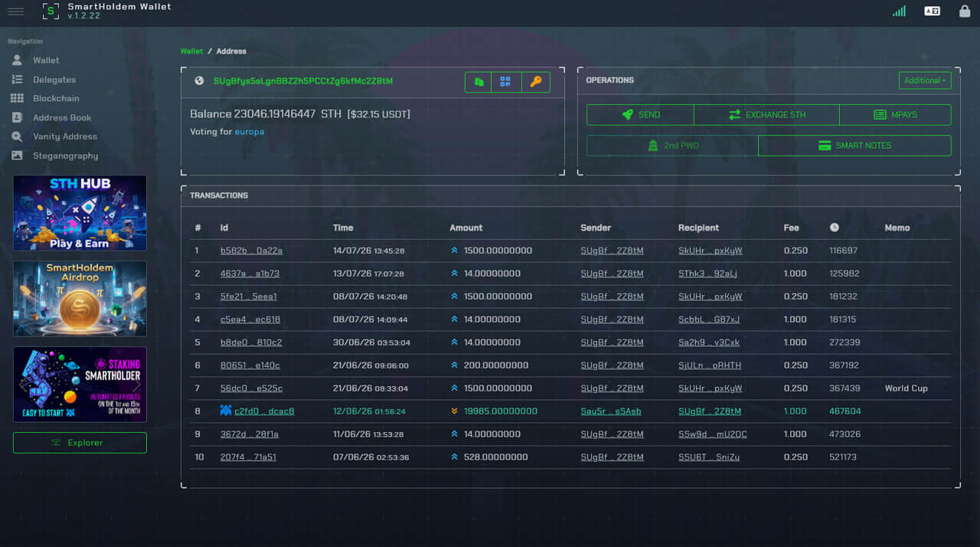Click the Address Book icon

[17, 117]
